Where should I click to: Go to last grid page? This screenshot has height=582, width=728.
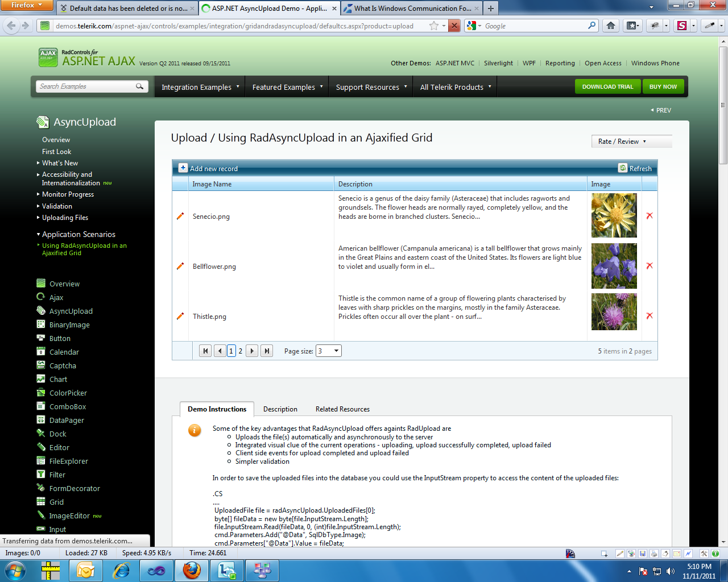(267, 351)
